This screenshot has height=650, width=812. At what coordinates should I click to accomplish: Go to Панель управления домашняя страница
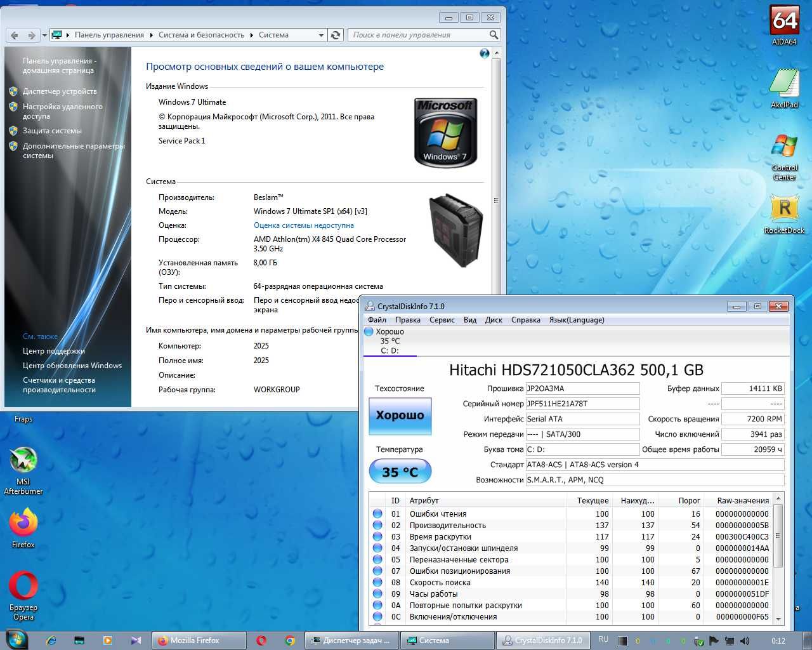(x=58, y=65)
